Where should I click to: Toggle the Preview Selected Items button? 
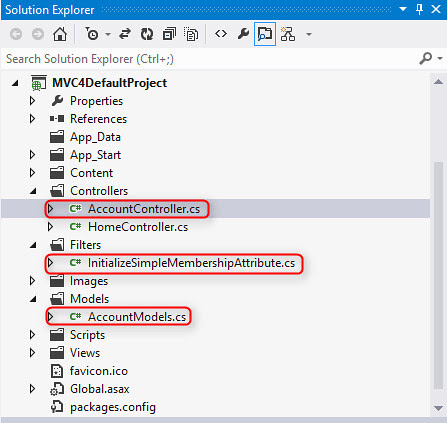[265, 34]
